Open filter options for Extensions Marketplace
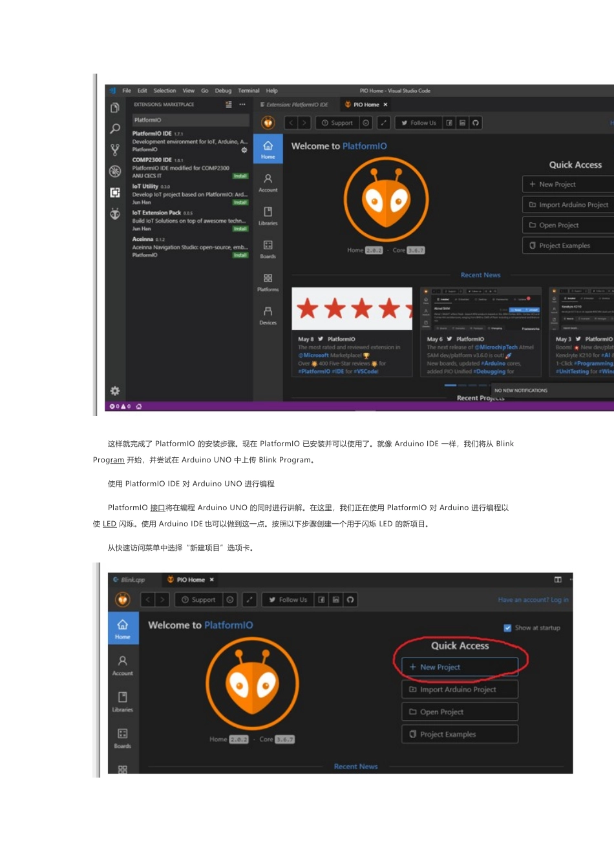Screen dimensions: 614x868 (228, 104)
